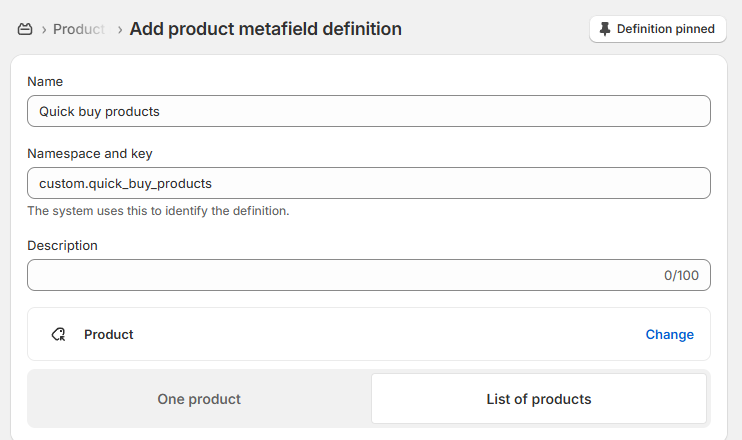Click the Namespace and key label
The height and width of the screenshot is (440, 742).
click(89, 154)
